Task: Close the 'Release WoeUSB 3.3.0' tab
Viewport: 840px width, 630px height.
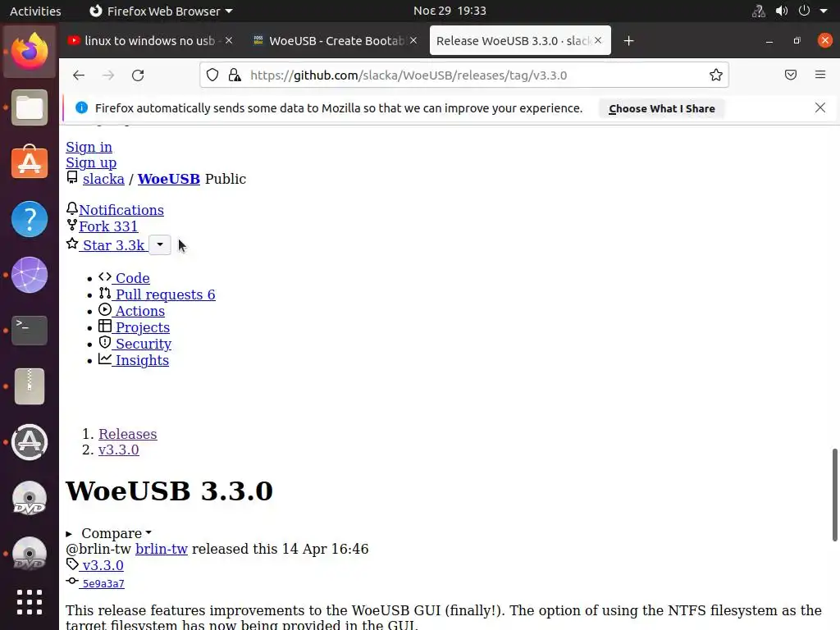Action: pyautogui.click(x=598, y=40)
